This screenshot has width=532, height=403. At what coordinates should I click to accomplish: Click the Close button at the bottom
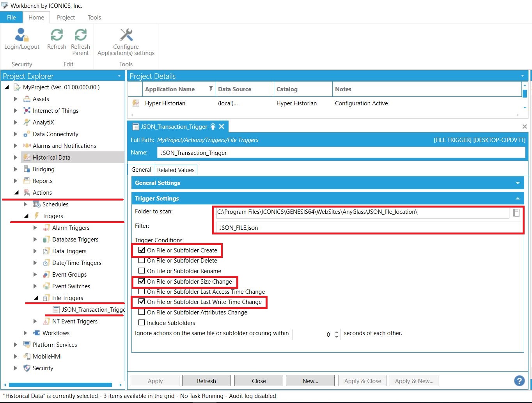click(x=259, y=381)
